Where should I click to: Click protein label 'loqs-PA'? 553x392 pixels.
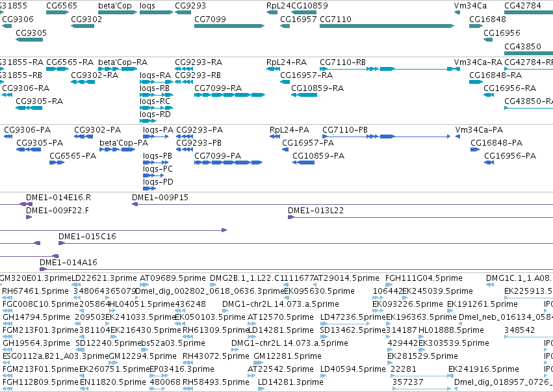tap(158, 130)
